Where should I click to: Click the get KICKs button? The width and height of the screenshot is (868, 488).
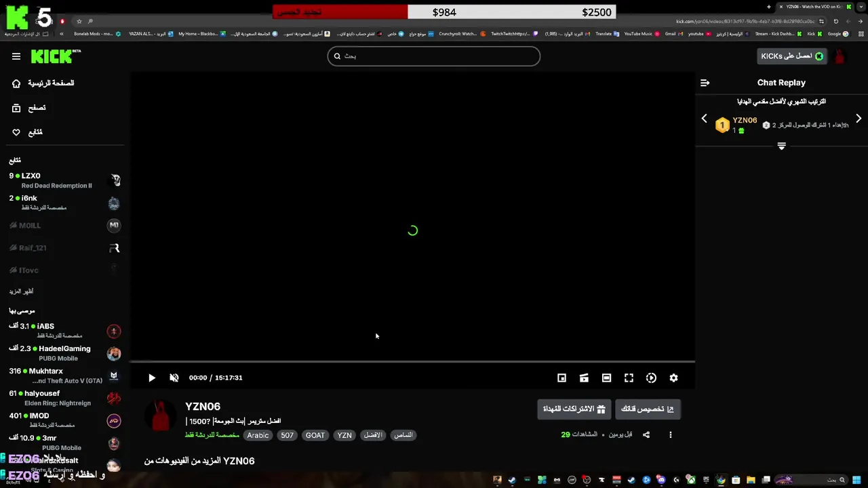click(x=792, y=56)
